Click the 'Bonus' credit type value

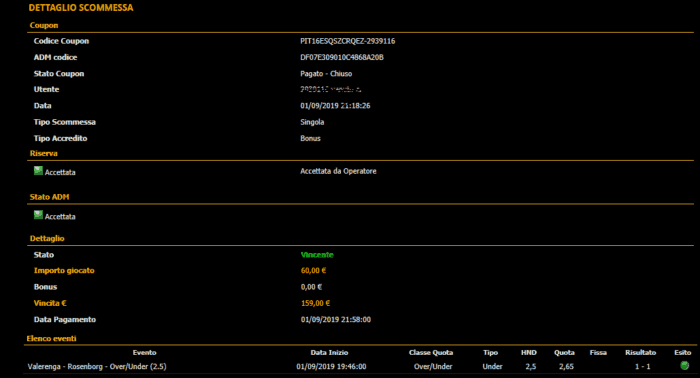[310, 138]
